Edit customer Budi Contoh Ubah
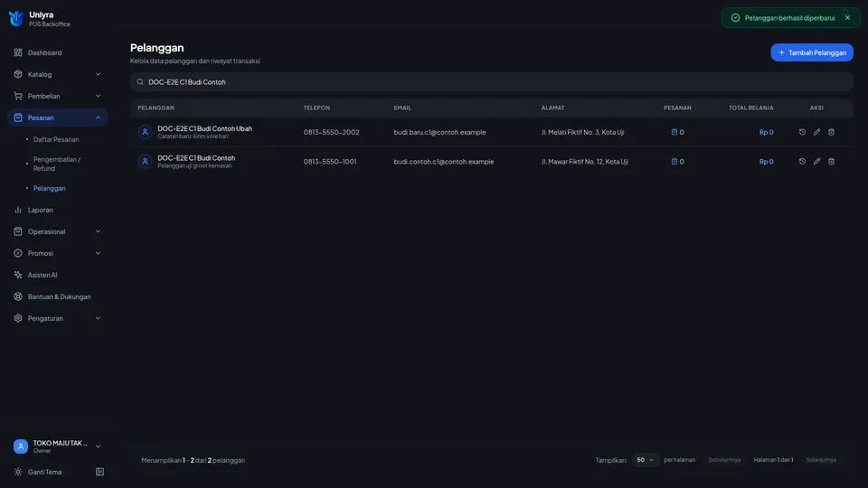This screenshot has width=868, height=488. point(816,132)
